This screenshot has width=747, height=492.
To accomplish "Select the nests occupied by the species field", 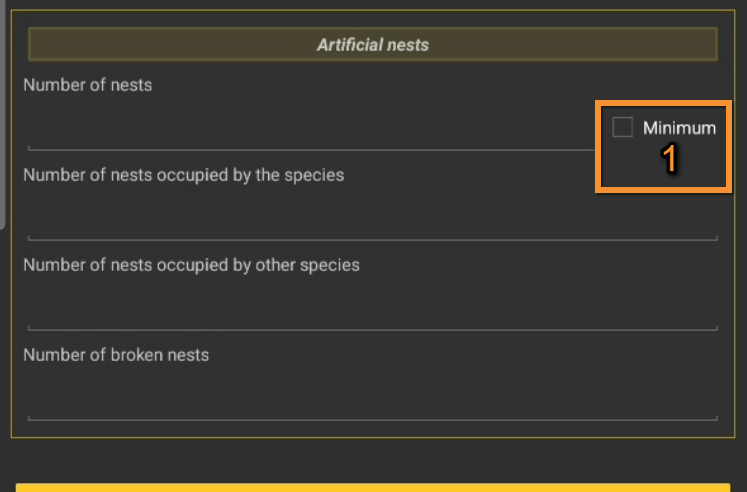I will point(372,222).
